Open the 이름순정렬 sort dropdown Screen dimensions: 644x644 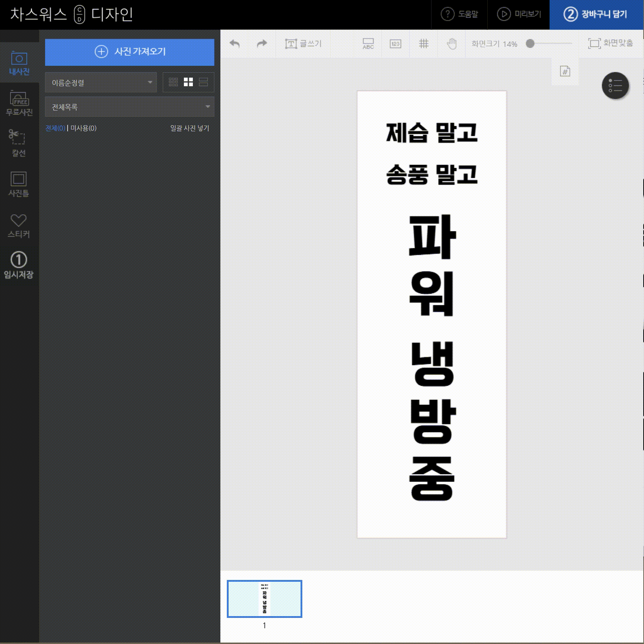point(101,82)
